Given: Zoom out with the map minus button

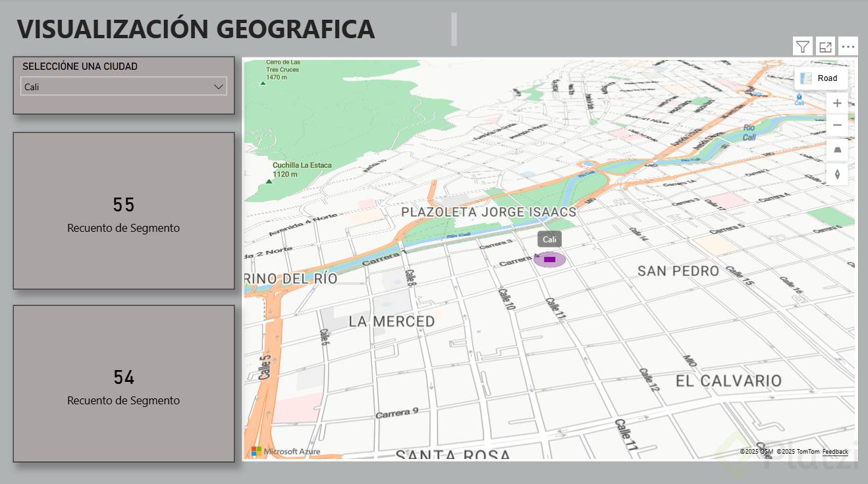Looking at the screenshot, I should [x=837, y=125].
